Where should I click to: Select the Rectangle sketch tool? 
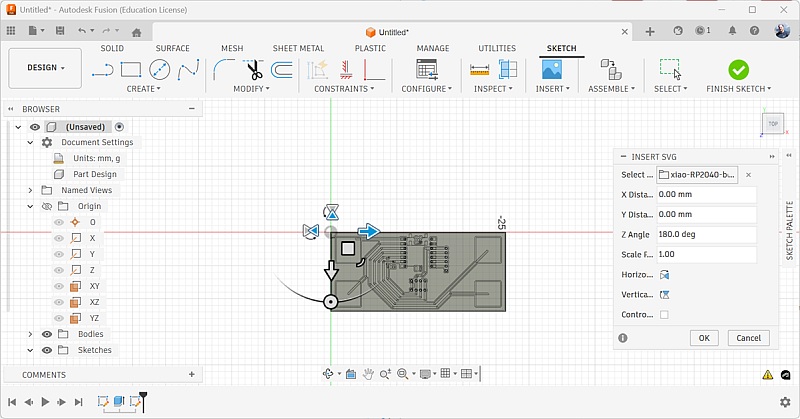(x=131, y=69)
